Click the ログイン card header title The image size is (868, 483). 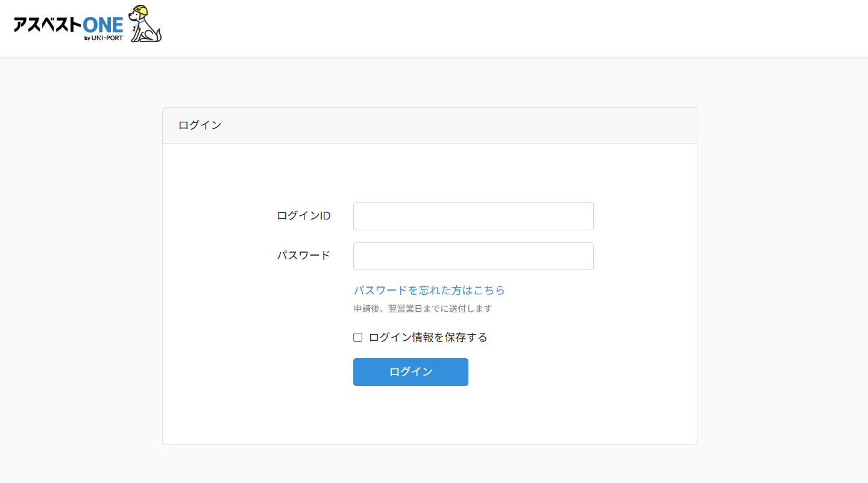click(x=200, y=125)
